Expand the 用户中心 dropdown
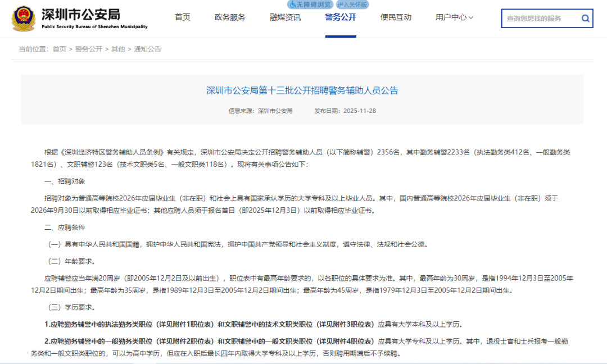607x364 pixels. tap(453, 17)
